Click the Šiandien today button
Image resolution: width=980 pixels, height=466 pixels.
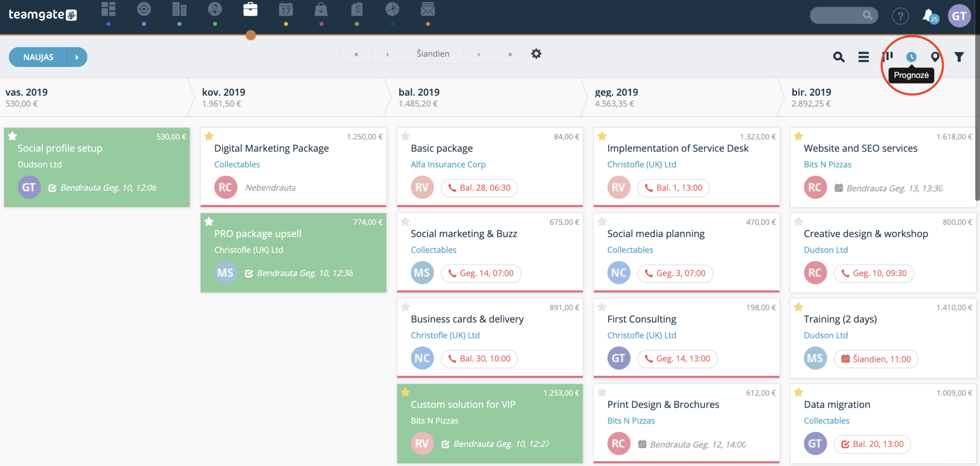(x=433, y=54)
